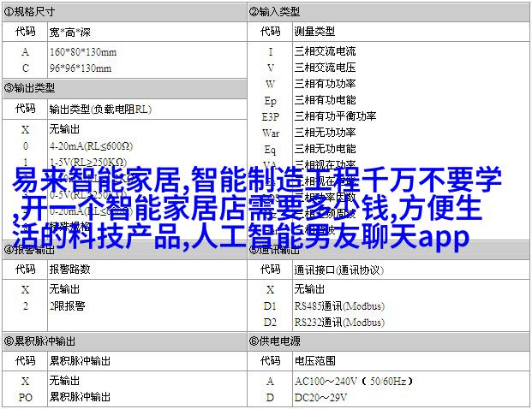532x409 pixels.
Task: Click the 4-20mA(RL≤600Ω) output option
Action: click(x=91, y=146)
